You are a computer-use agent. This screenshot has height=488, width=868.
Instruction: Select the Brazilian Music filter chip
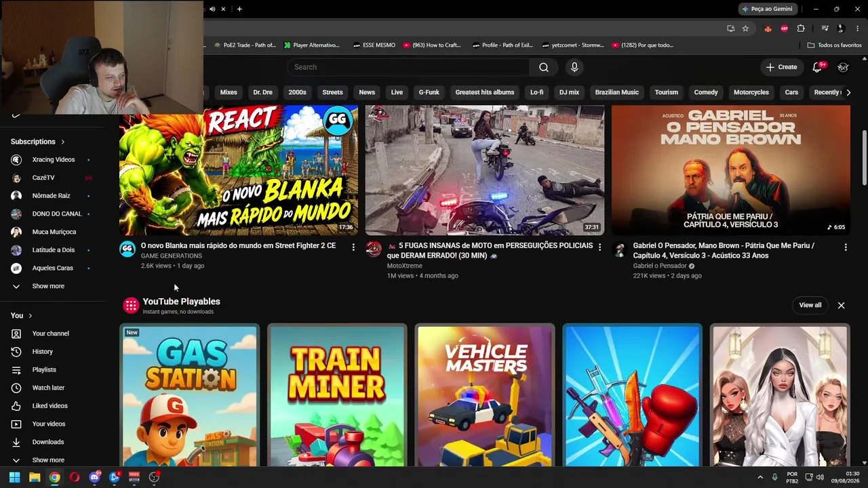[616, 92]
